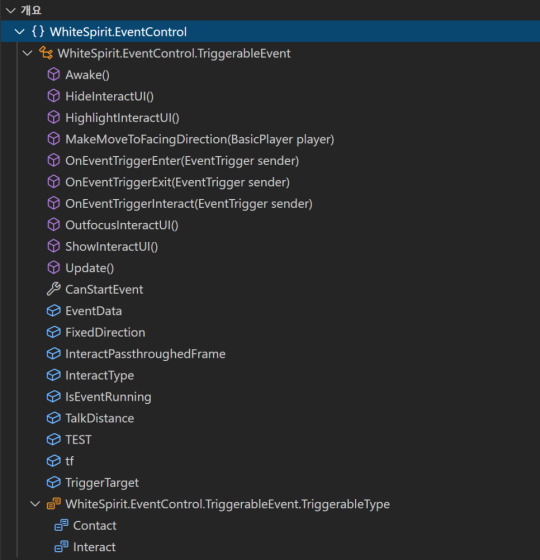Click the method icon beside OnEventTriggerEnter

54,160
